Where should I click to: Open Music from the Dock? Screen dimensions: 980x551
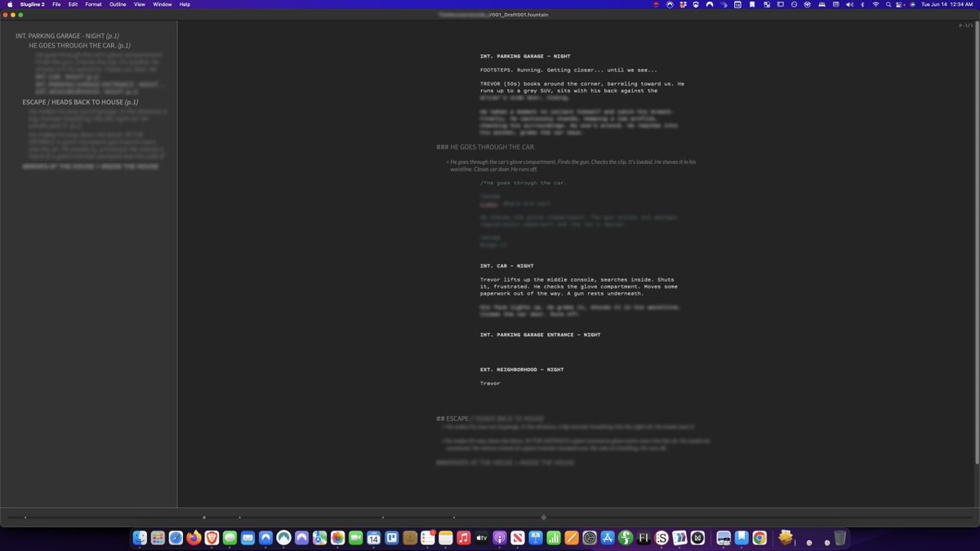(x=463, y=538)
